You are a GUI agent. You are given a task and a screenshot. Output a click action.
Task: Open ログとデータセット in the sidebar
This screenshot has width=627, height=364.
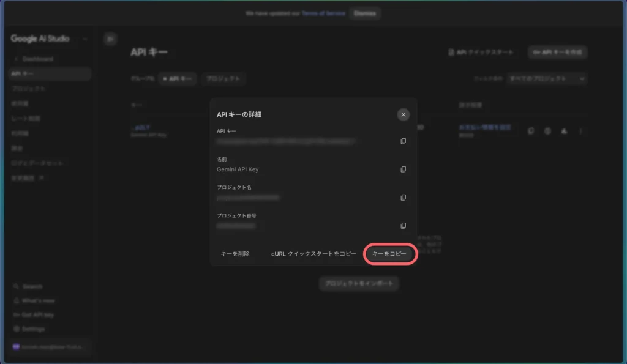click(37, 163)
